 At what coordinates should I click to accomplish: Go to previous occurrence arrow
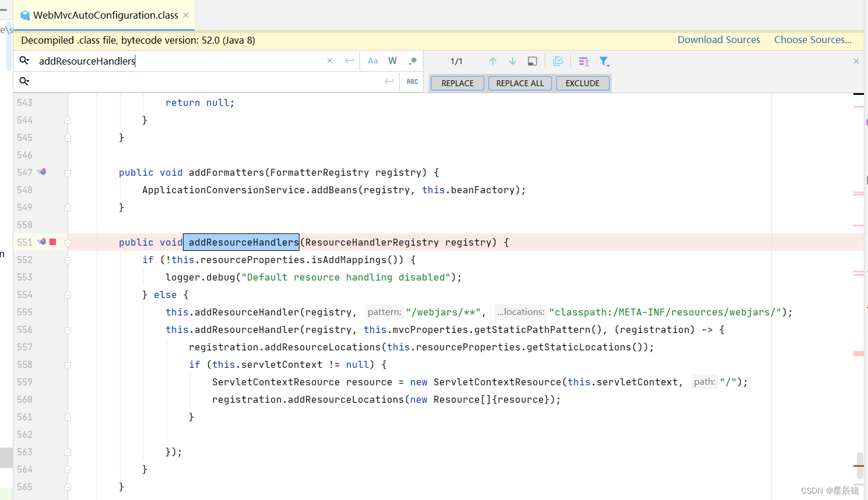coord(493,61)
